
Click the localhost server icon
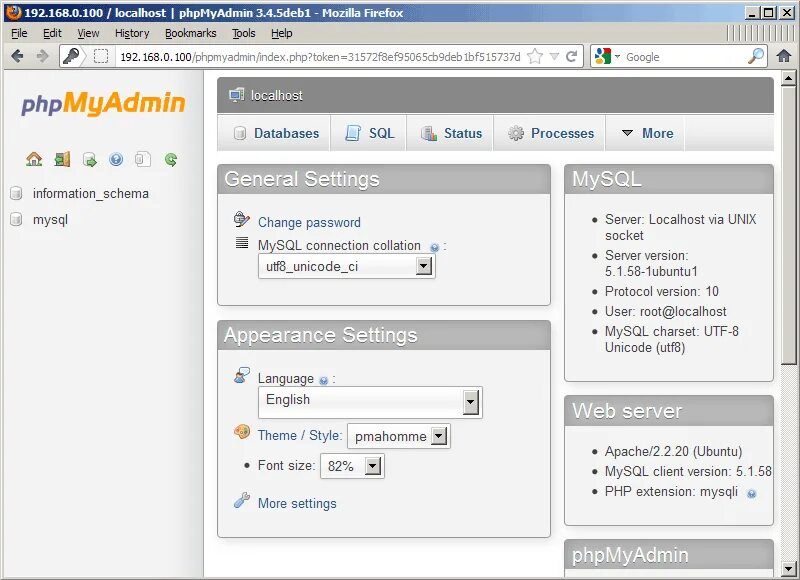coord(237,95)
